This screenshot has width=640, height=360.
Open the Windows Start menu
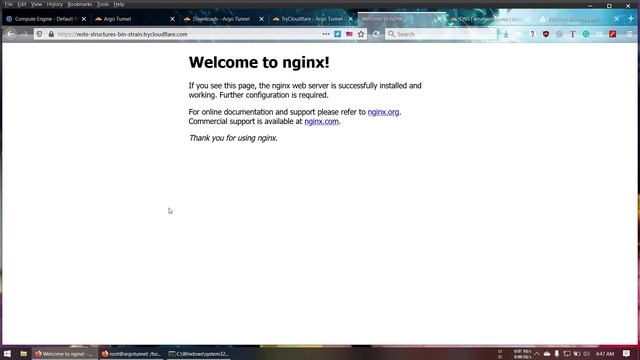click(x=7, y=353)
